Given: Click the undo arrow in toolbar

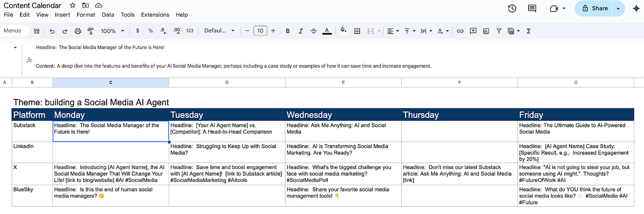Looking at the screenshot, I should 52,31.
